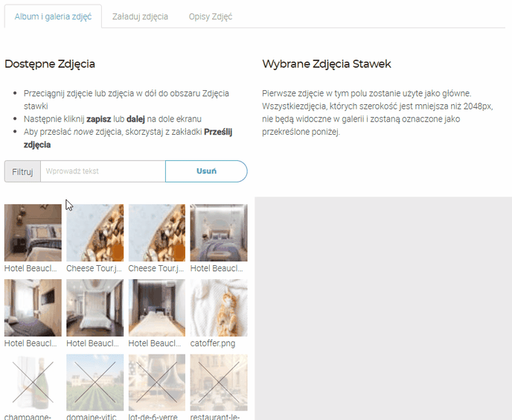Select the Hotel Beaucl thumbnail with canopy bed
This screenshot has width=512, height=420.
point(95,308)
